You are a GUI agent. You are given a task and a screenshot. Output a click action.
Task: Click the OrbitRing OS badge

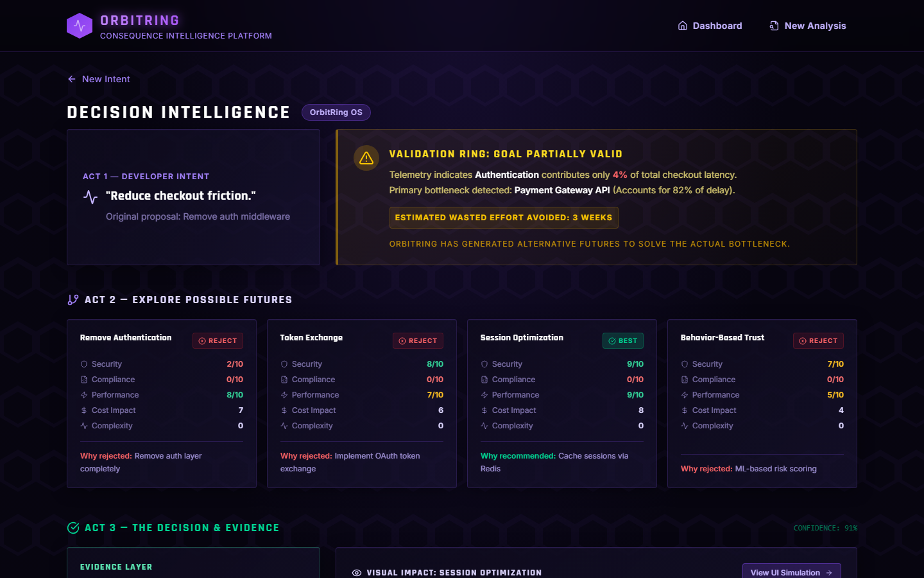coord(336,112)
